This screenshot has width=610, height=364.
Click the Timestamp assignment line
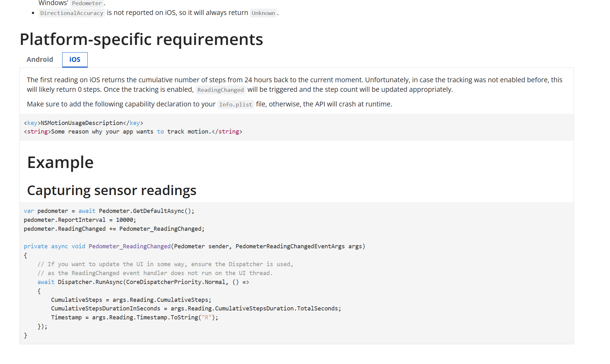point(134,317)
